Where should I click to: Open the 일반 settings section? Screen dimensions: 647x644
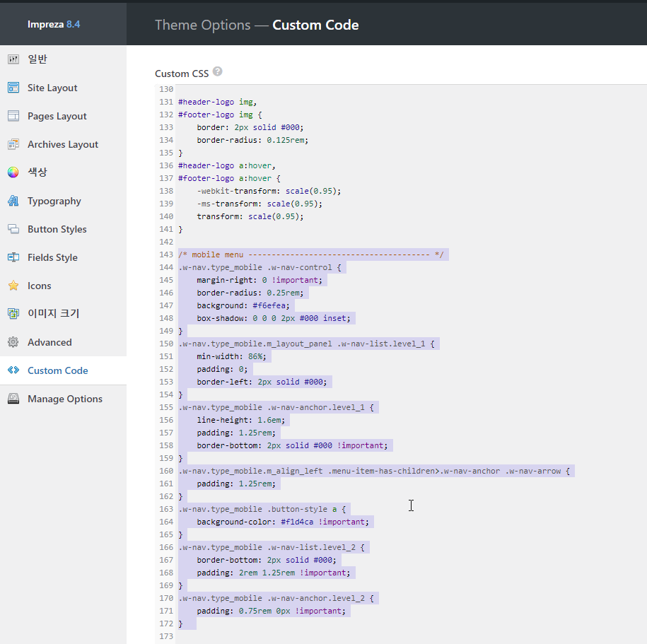tap(63, 59)
